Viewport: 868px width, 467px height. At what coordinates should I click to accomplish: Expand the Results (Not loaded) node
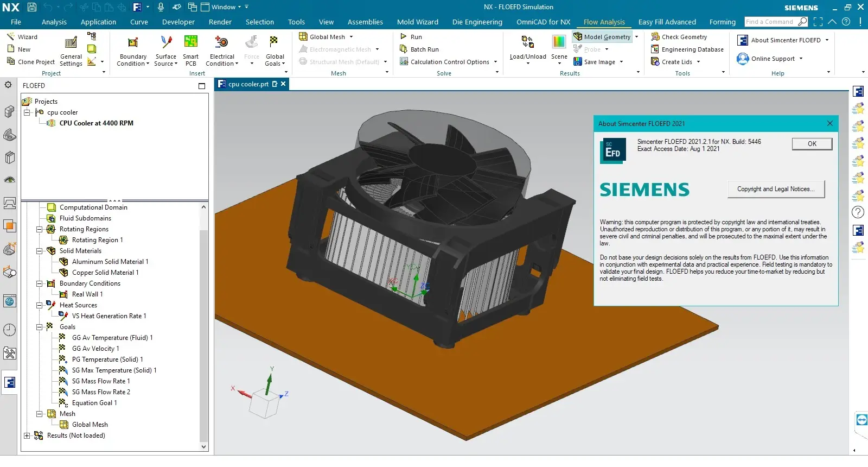point(27,436)
